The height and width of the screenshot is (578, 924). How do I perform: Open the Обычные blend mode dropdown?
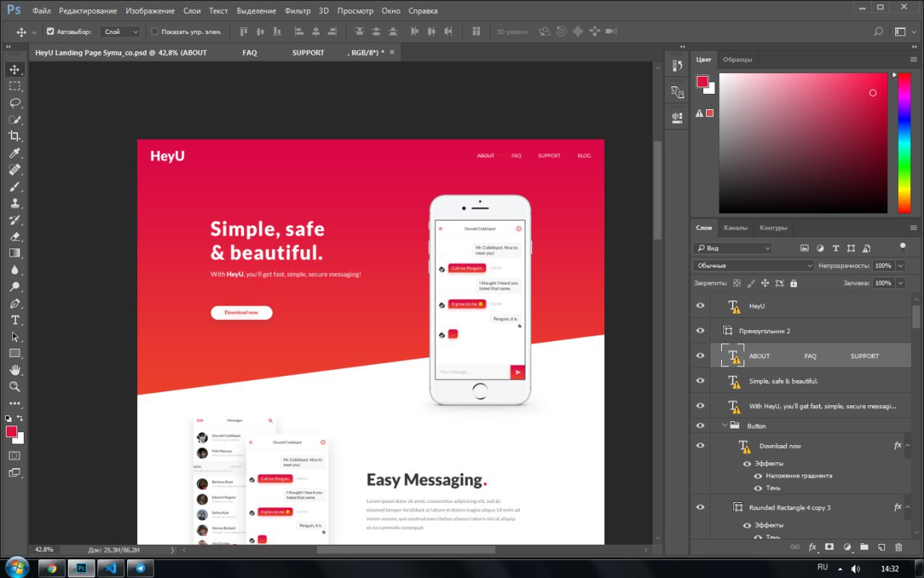pos(754,266)
